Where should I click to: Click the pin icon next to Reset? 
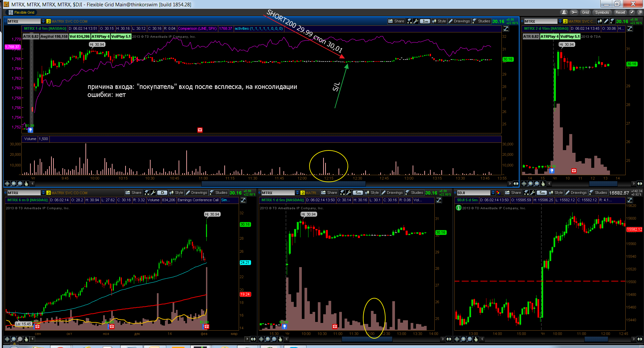click(632, 12)
